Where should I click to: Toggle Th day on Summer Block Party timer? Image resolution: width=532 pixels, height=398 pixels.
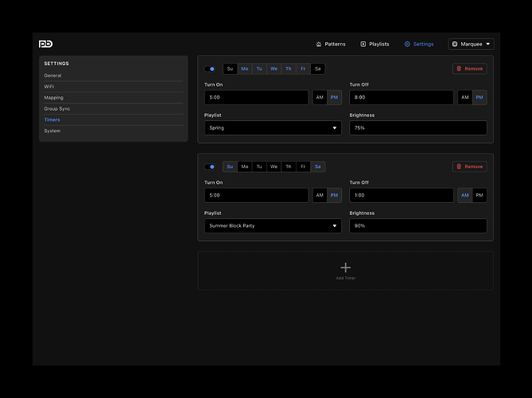click(x=289, y=166)
